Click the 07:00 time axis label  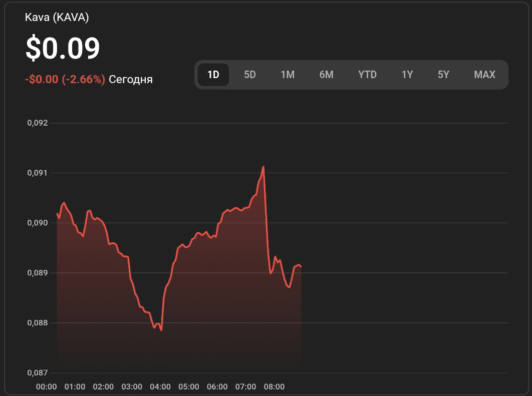click(x=245, y=386)
